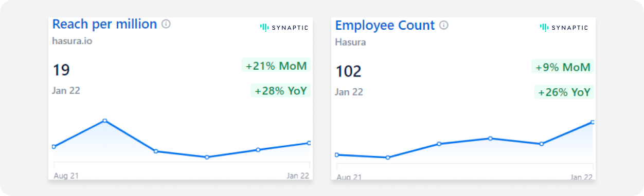Click info icon next to Reach per million
Viewport: 644px width, 196px height.
(166, 24)
